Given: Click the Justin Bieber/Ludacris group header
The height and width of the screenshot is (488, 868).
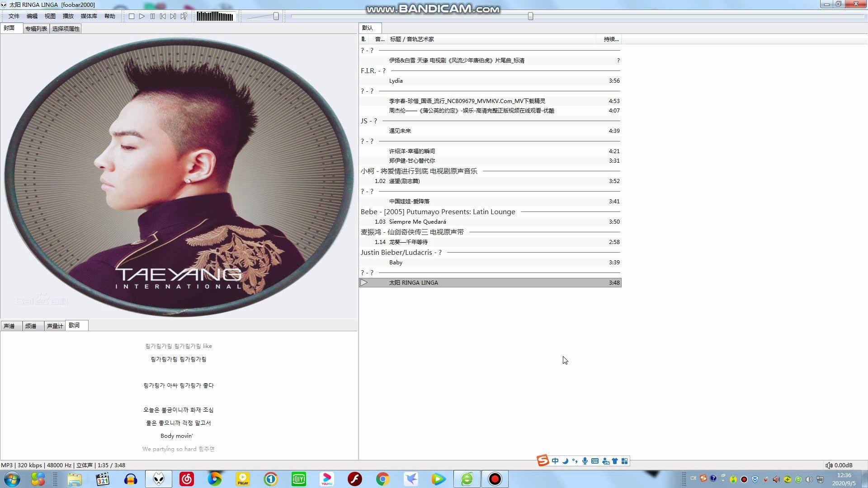Looking at the screenshot, I should (490, 253).
